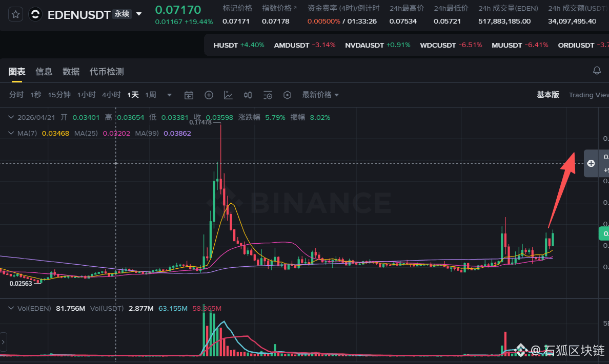Click the add-comparison plus circle icon

[x=209, y=95]
